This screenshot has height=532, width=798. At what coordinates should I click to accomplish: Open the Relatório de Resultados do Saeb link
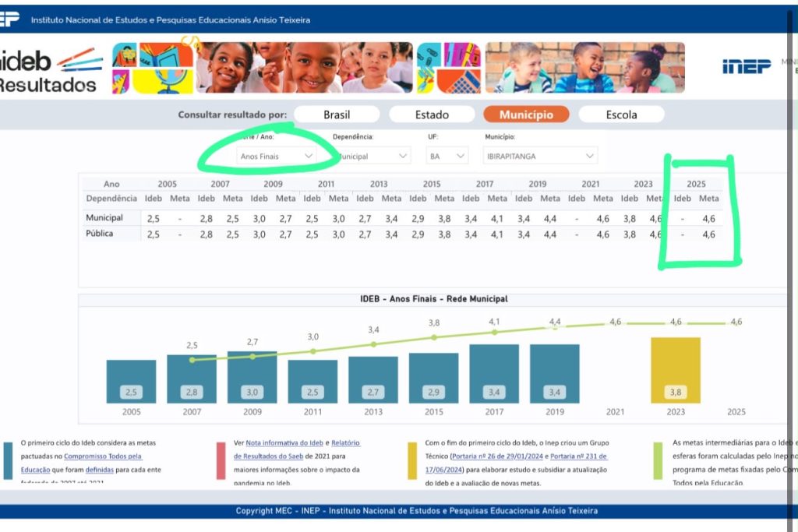click(295, 449)
